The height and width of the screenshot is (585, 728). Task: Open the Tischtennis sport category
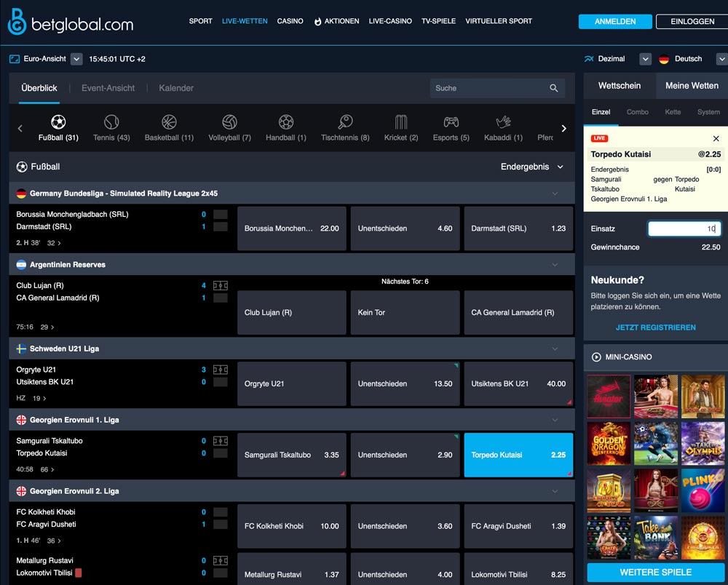point(345,122)
